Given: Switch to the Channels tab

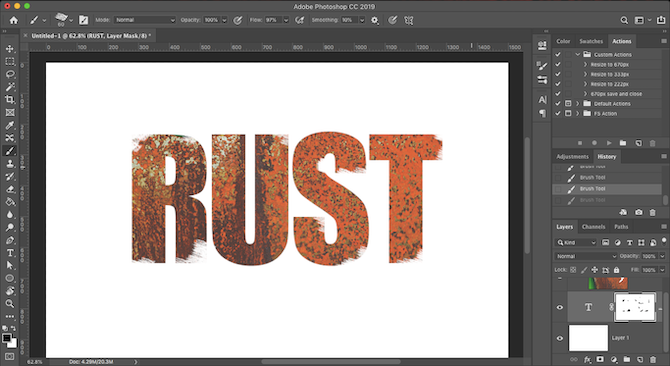Looking at the screenshot, I should 594,227.
